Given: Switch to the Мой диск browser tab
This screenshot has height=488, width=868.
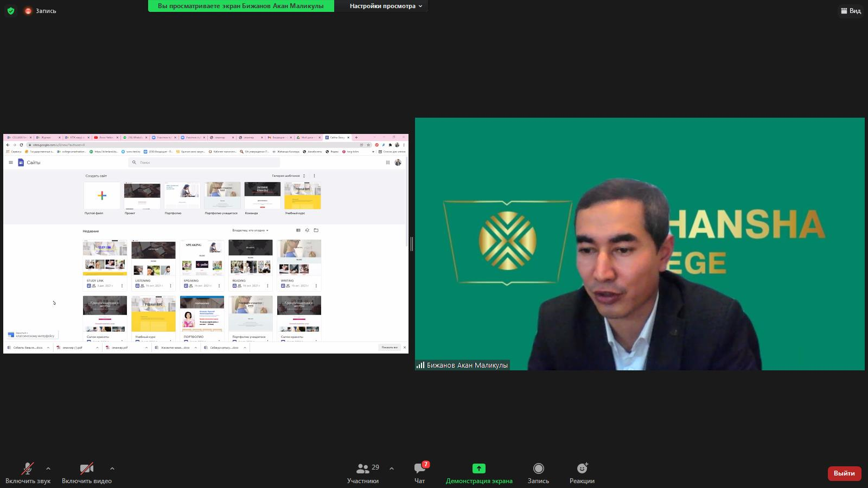Looking at the screenshot, I should coord(309,137).
